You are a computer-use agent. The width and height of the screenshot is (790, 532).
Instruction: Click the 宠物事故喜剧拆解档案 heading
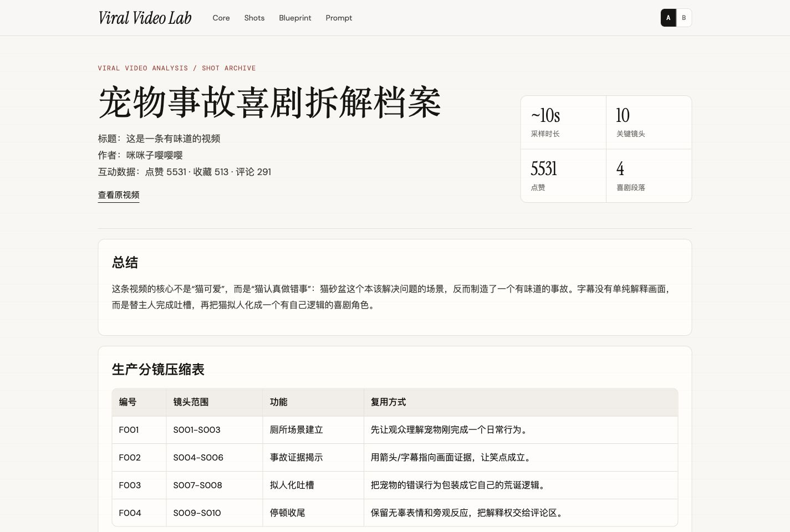coord(269,103)
